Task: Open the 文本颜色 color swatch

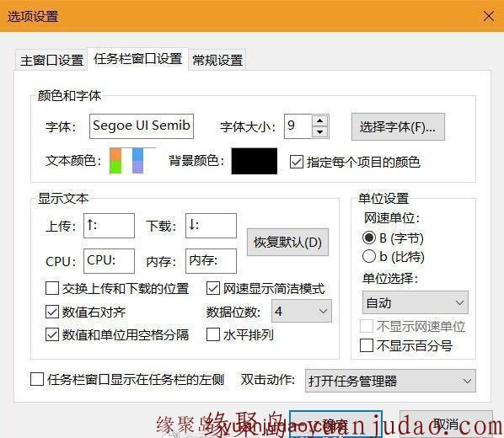Action: (x=132, y=161)
